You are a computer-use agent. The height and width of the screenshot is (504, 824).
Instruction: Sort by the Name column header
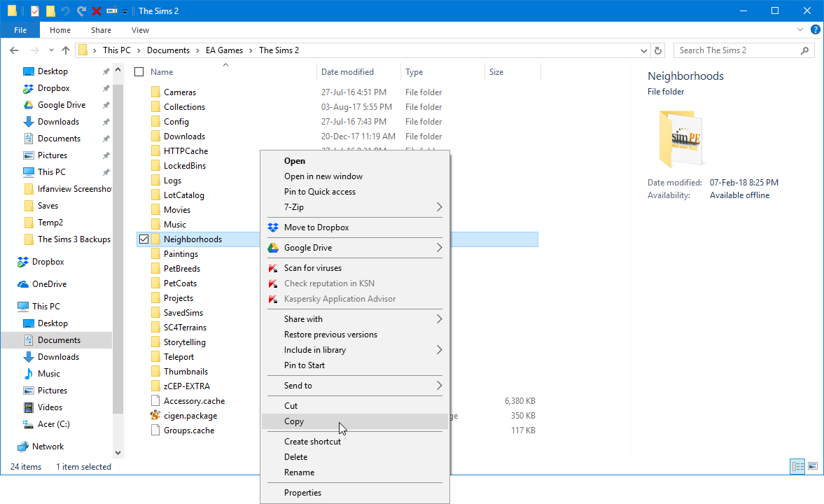(x=162, y=72)
